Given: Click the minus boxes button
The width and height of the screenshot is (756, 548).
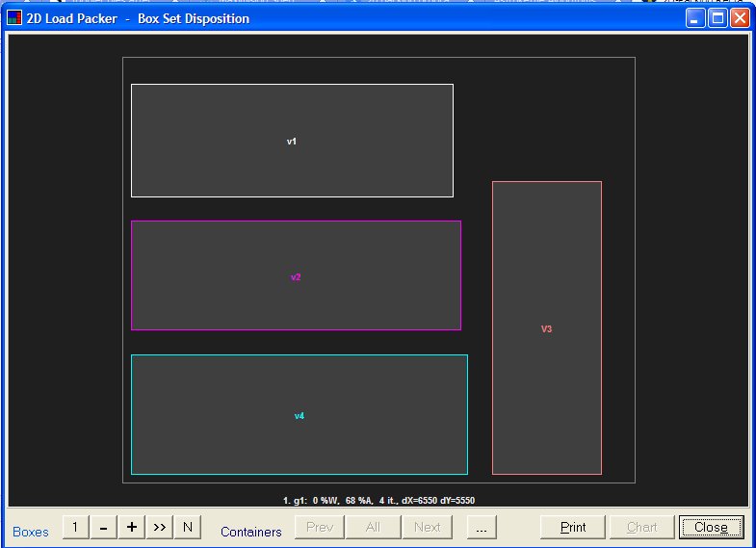Looking at the screenshot, I should pos(103,527).
